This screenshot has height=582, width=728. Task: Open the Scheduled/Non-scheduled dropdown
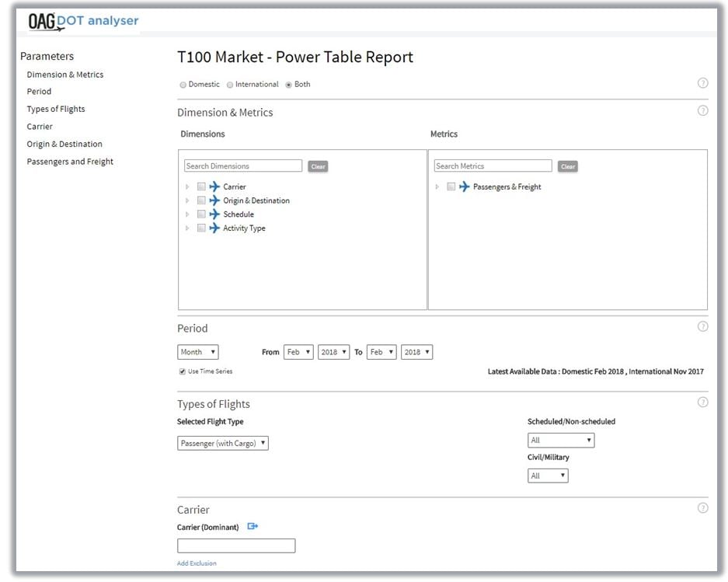(x=560, y=441)
